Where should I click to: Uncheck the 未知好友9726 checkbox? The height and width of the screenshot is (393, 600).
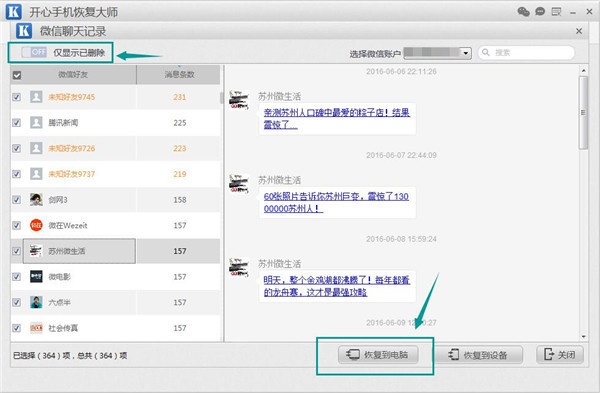[x=16, y=148]
